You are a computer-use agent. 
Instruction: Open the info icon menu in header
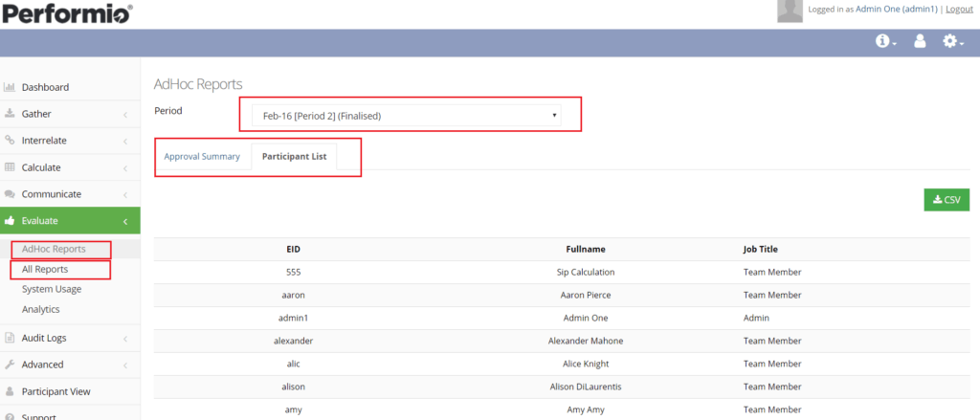point(885,41)
